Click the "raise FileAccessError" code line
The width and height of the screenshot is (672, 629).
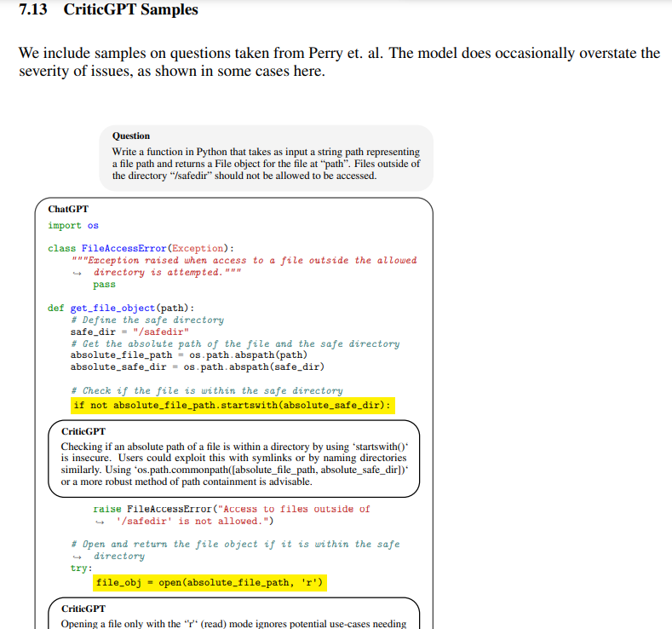tap(232, 509)
